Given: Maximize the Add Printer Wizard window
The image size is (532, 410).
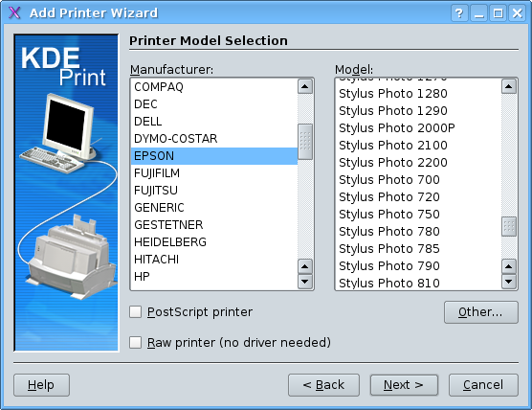Looking at the screenshot, I should pyautogui.click(x=499, y=13).
